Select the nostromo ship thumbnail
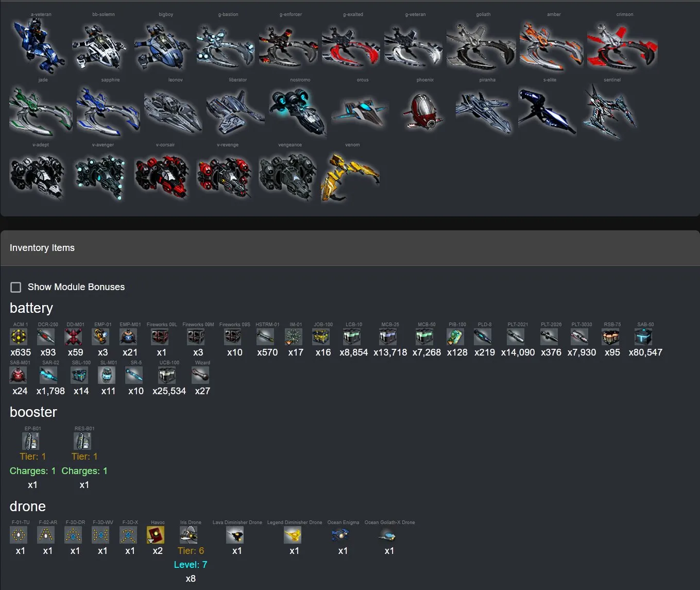 click(298, 111)
